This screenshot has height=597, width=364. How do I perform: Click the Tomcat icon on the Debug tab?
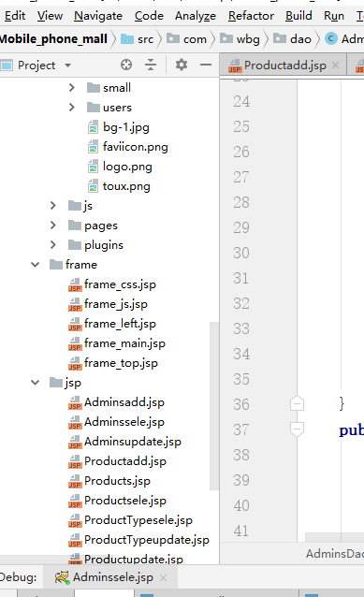click(62, 577)
